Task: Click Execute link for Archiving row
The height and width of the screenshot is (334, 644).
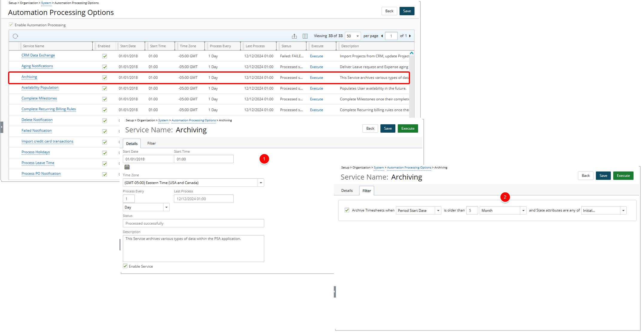Action: tap(316, 78)
